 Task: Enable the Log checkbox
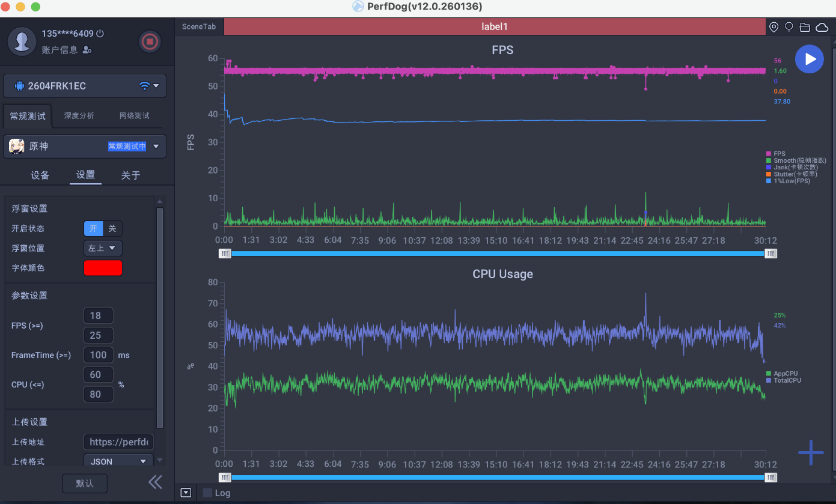click(x=207, y=493)
